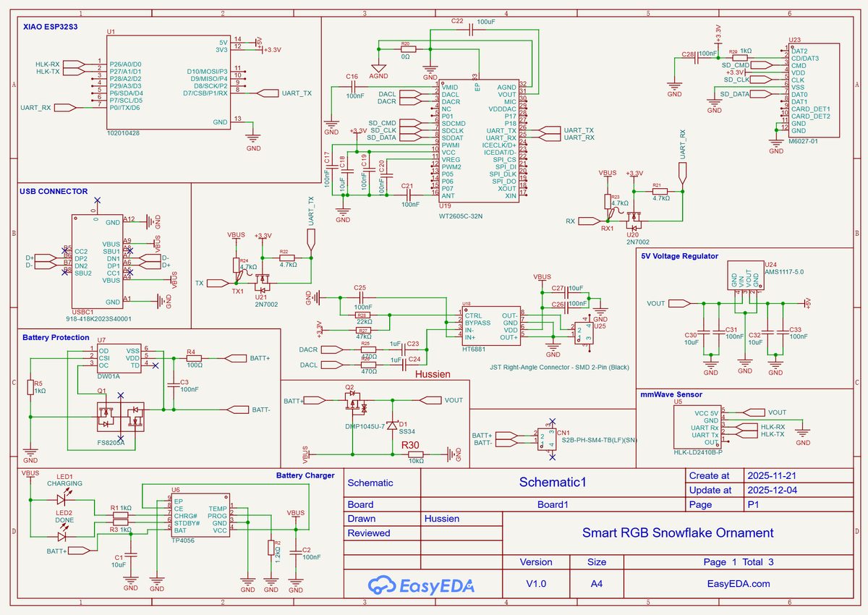Click the 'Reviewed' field label
Viewport: 868px width, 615px height.
369,533
